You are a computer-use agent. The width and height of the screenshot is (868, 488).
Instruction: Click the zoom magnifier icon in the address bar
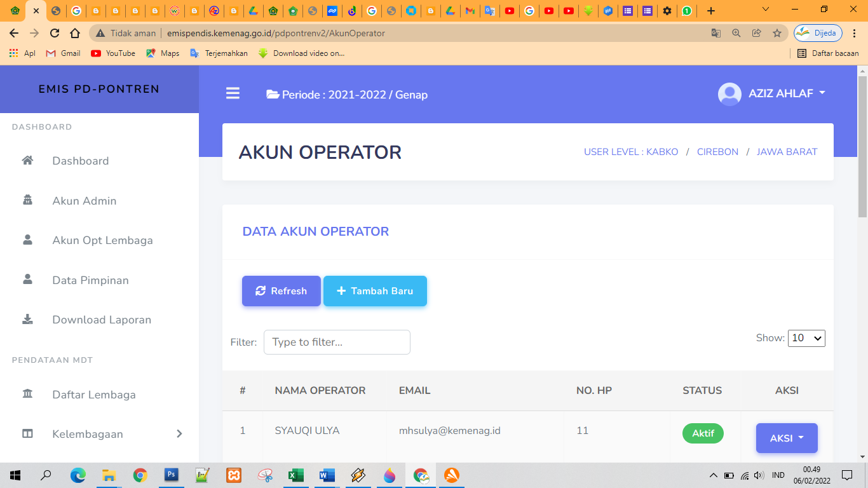pos(736,33)
